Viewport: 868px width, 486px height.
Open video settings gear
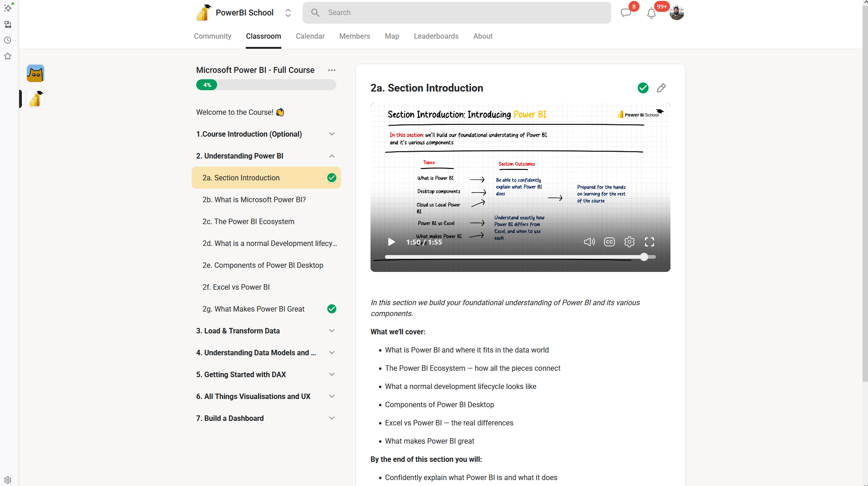[x=629, y=242]
